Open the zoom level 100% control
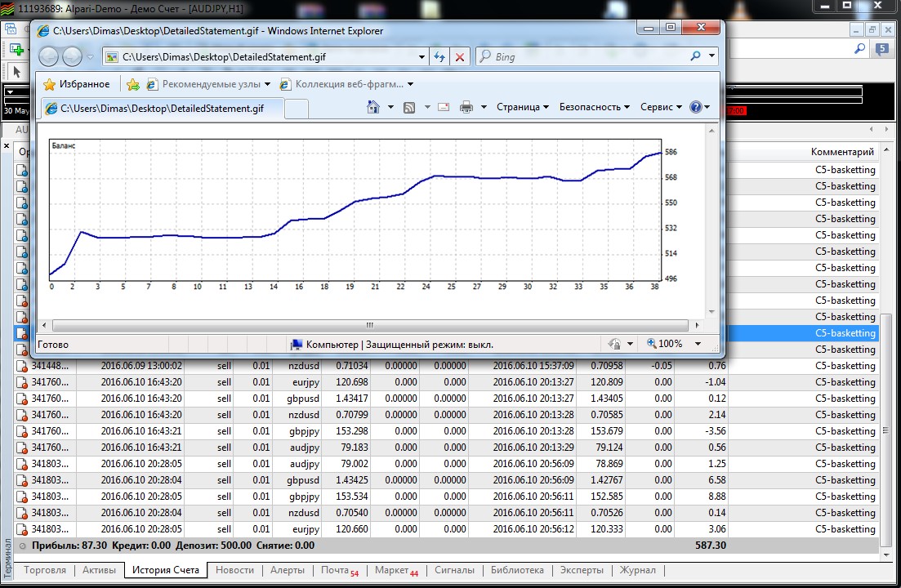 point(665,343)
